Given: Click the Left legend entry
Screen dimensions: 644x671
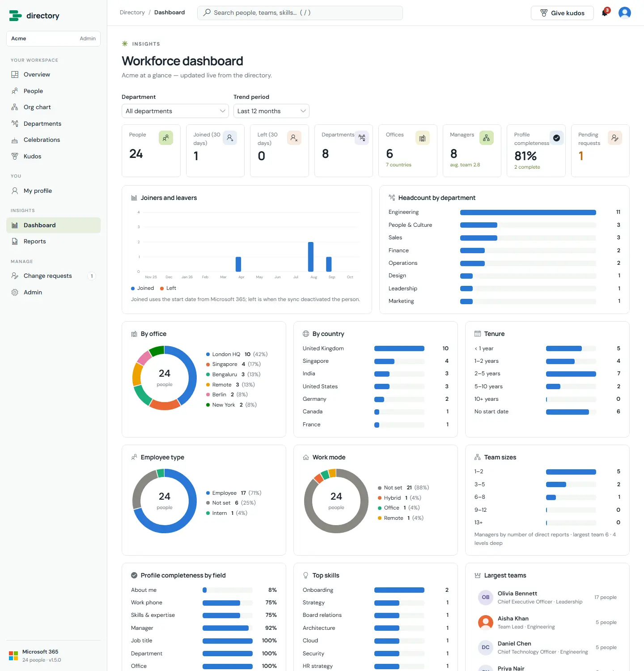Looking at the screenshot, I should click(x=168, y=288).
